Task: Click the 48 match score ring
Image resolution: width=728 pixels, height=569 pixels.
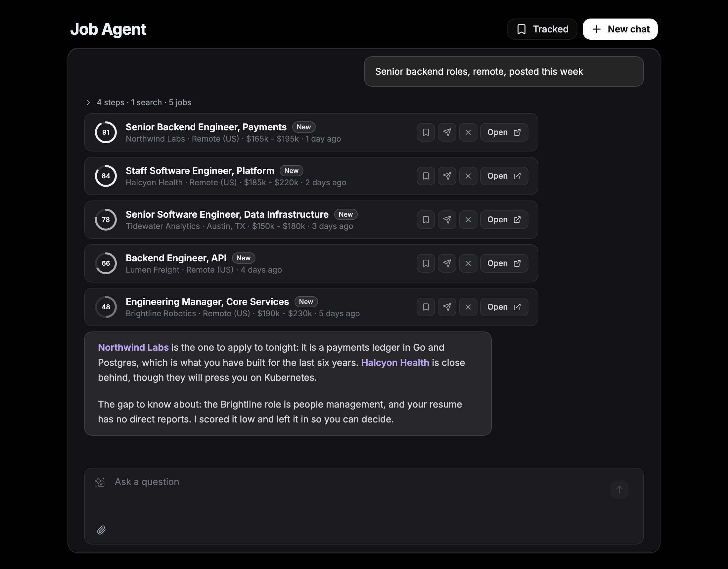Action: pyautogui.click(x=106, y=307)
